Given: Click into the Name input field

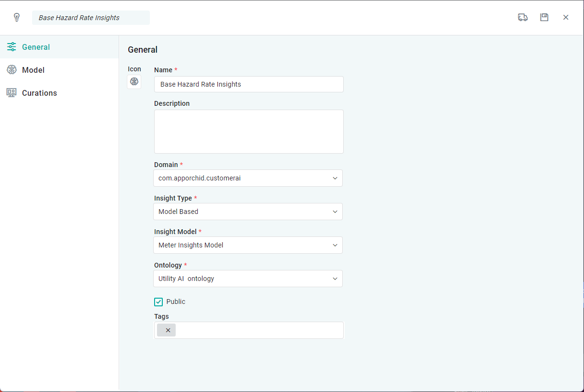Looking at the screenshot, I should [x=249, y=84].
